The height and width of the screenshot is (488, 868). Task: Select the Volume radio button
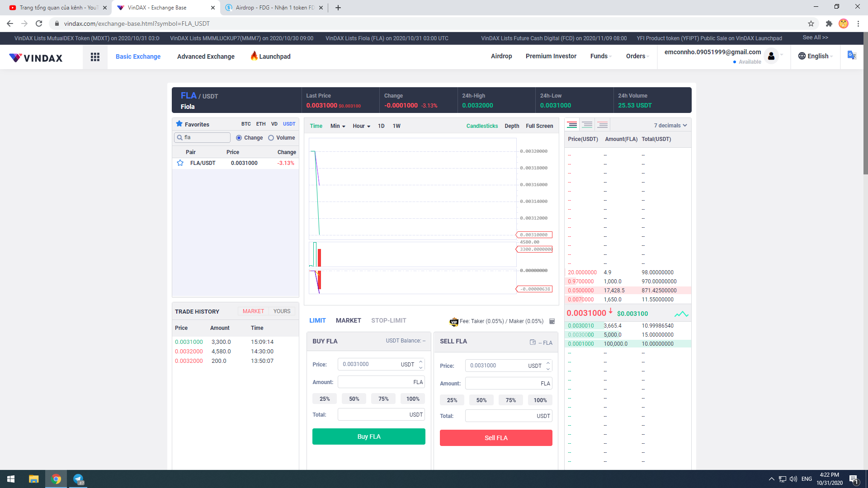pos(271,138)
